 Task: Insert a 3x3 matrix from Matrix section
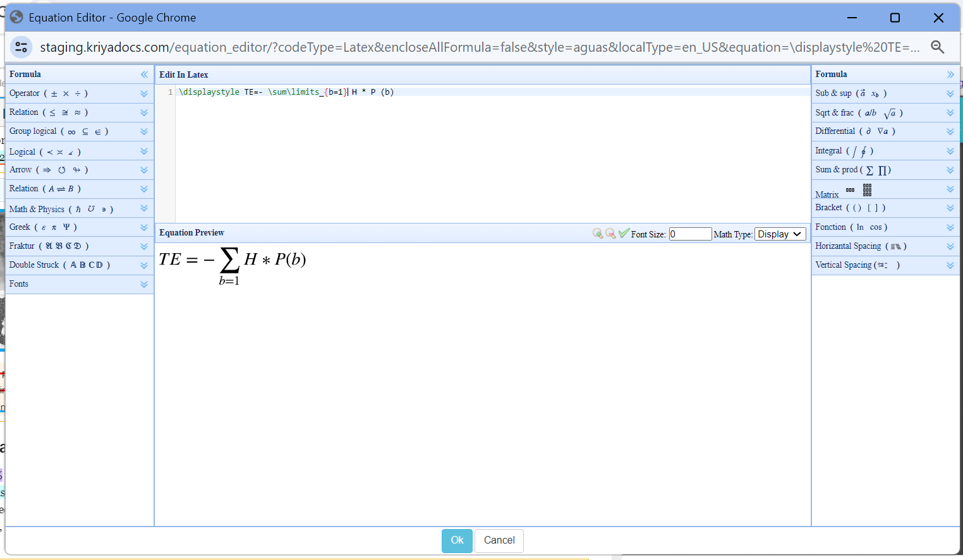(x=867, y=189)
